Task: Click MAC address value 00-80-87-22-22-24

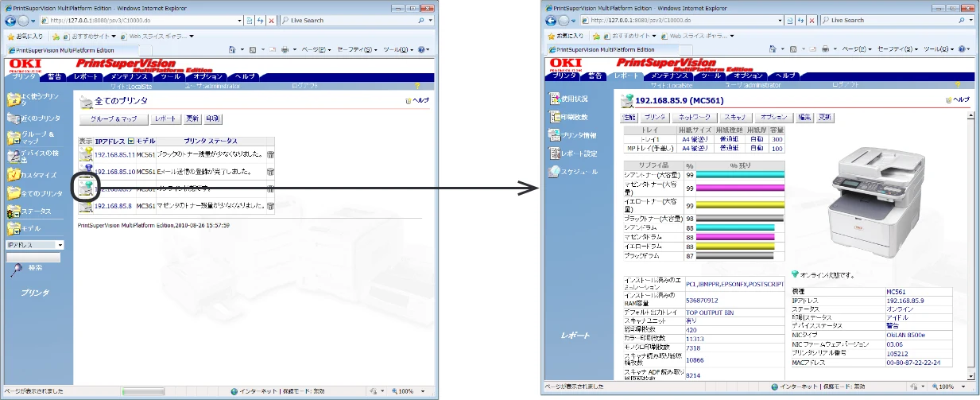Action: 915,363
